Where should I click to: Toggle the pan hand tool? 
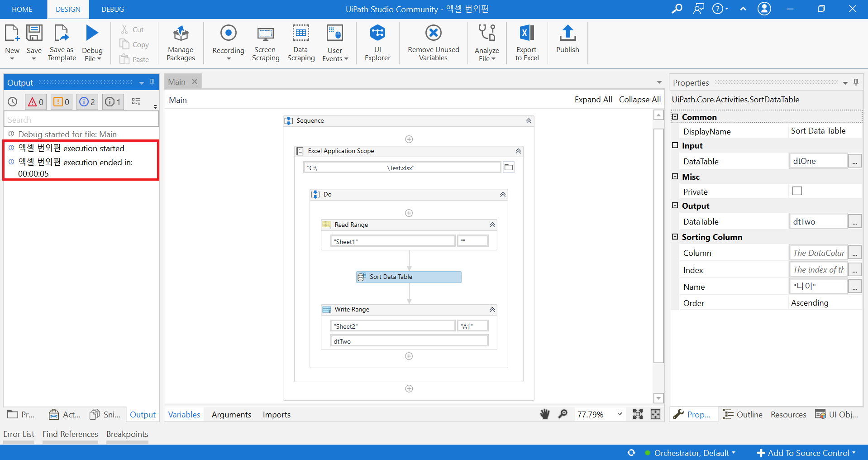545,414
